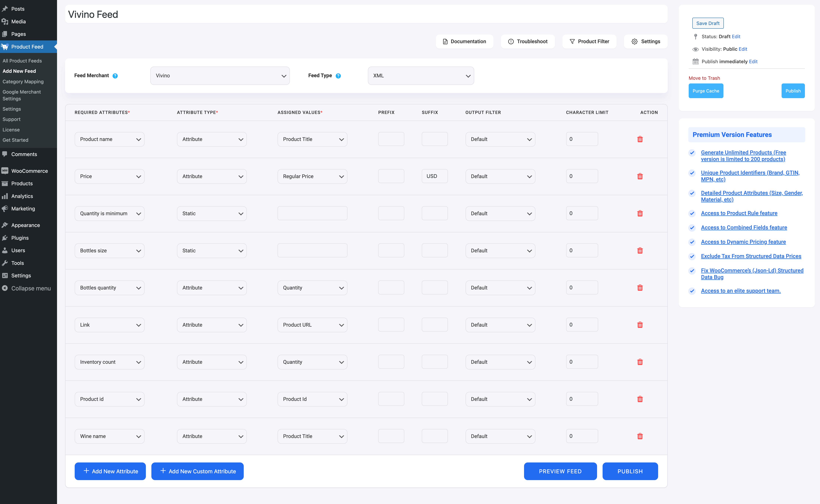Click the Purge Cache icon button
Image resolution: width=820 pixels, height=504 pixels.
[x=706, y=91]
